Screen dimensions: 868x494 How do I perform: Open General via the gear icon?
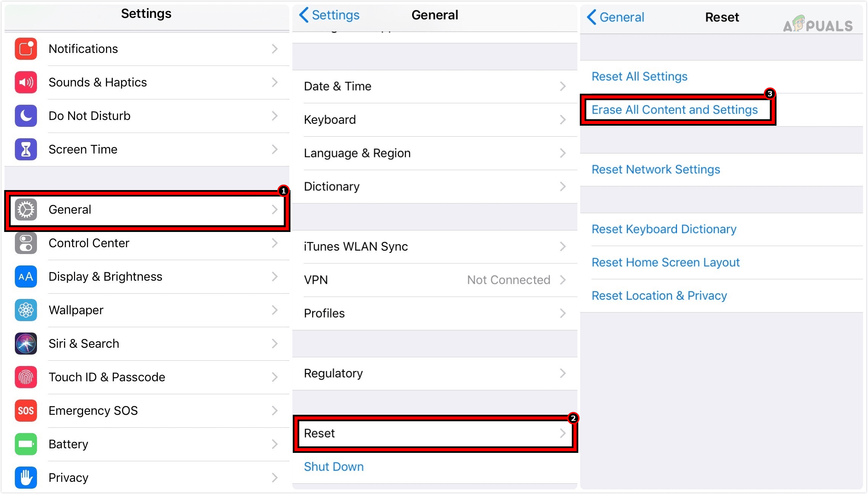click(25, 209)
